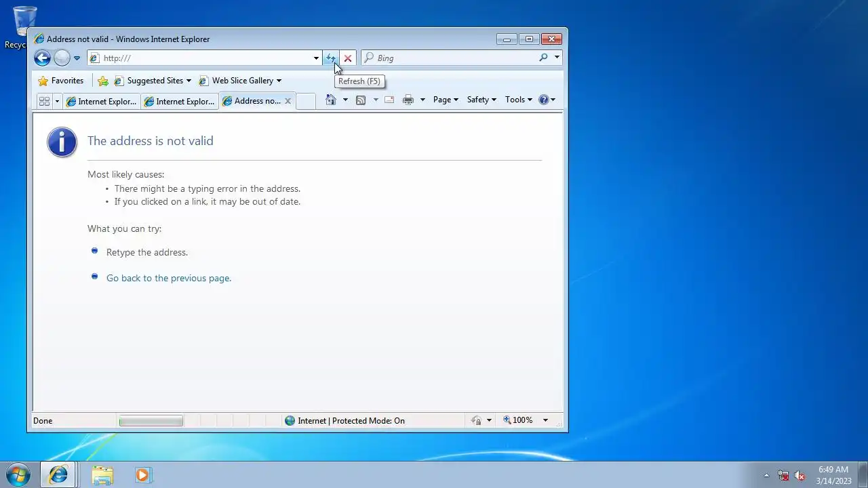Click the Add to Favorites Bar star icon
Viewport: 868px width, 488px height.
coord(103,81)
